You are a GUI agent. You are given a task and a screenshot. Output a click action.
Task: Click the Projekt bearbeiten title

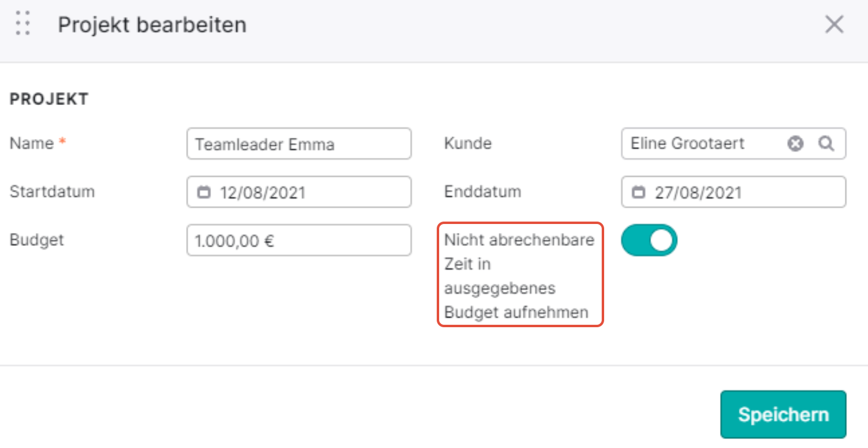click(152, 25)
